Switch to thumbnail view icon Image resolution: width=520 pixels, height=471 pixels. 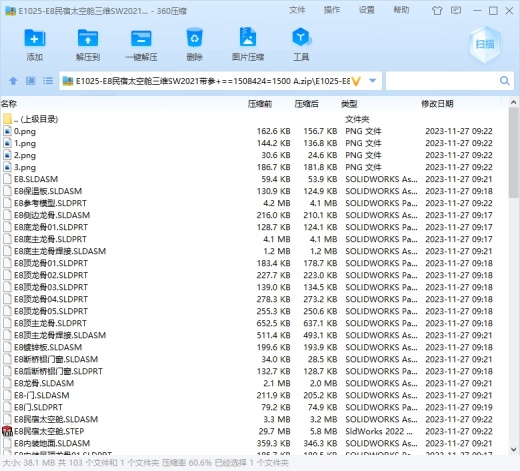click(x=31, y=81)
